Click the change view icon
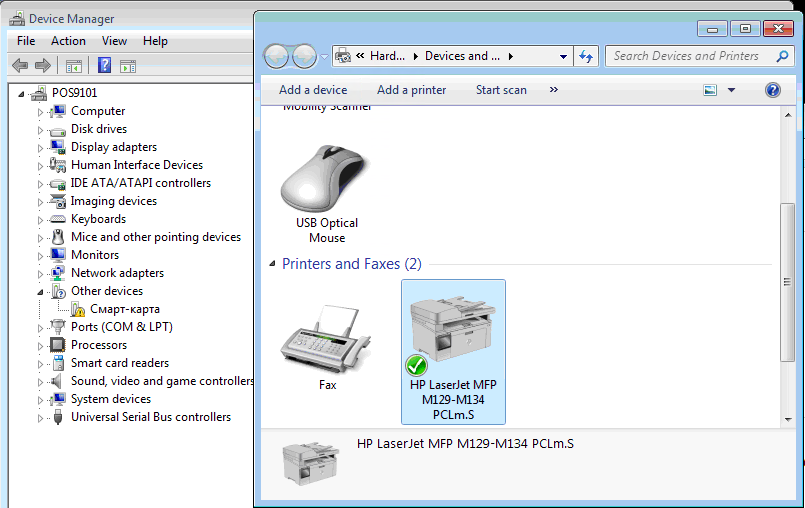This screenshot has width=805, height=508. pyautogui.click(x=710, y=90)
